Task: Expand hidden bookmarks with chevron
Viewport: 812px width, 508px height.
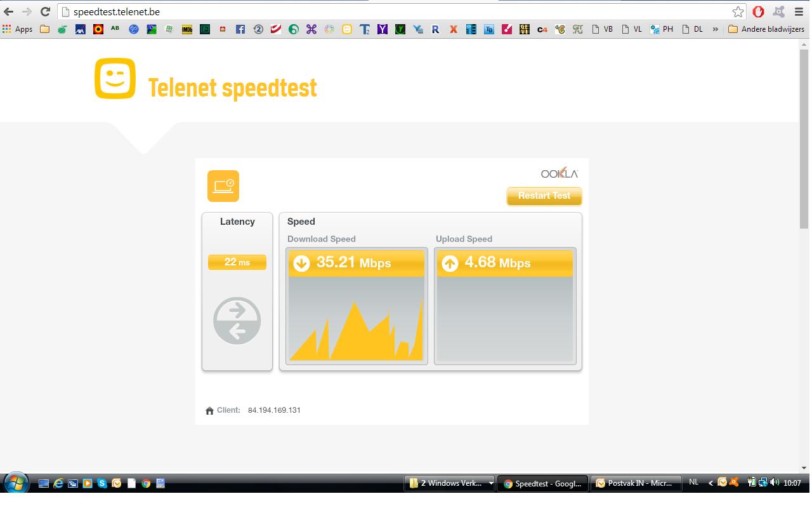Action: 716,29
